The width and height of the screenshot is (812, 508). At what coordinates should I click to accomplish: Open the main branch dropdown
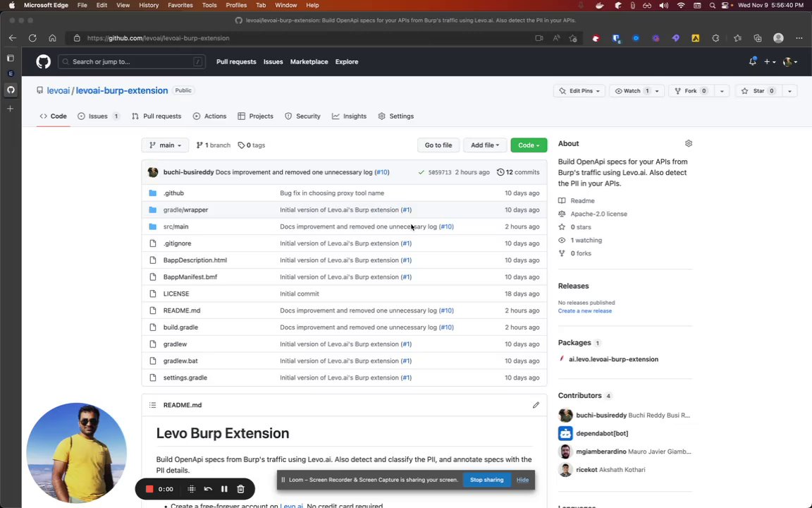pyautogui.click(x=165, y=145)
